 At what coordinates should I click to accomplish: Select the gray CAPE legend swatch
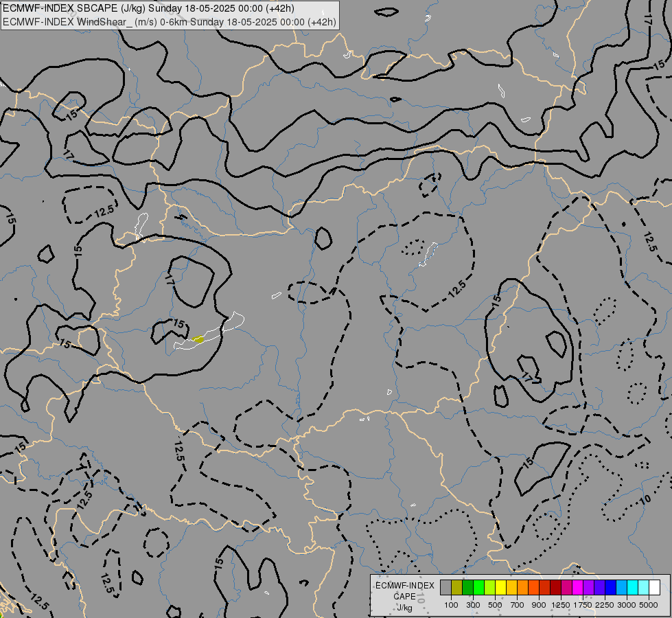click(x=445, y=587)
